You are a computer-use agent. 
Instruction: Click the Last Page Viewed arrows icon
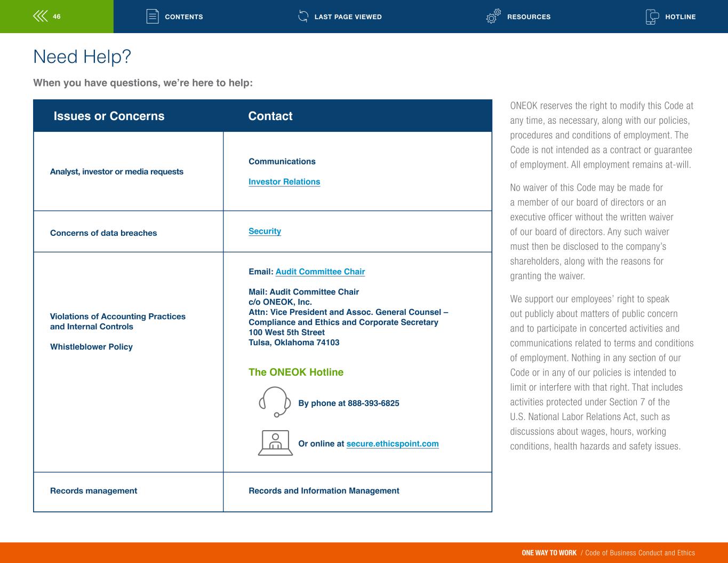click(x=303, y=17)
